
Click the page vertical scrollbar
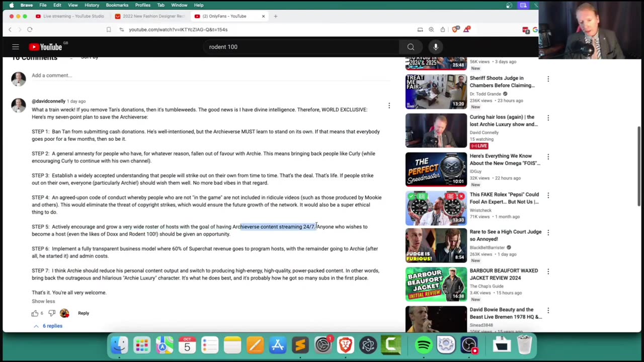click(639, 166)
